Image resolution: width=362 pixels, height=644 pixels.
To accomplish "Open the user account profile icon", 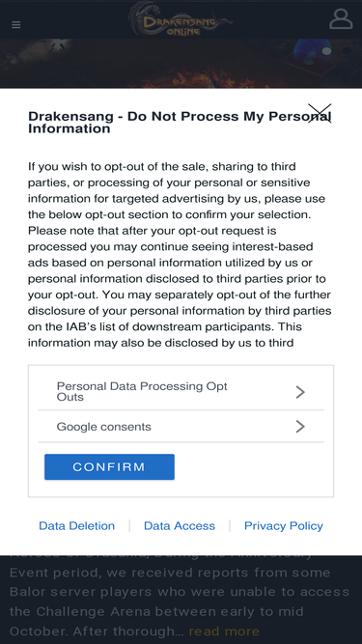I will point(341,19).
